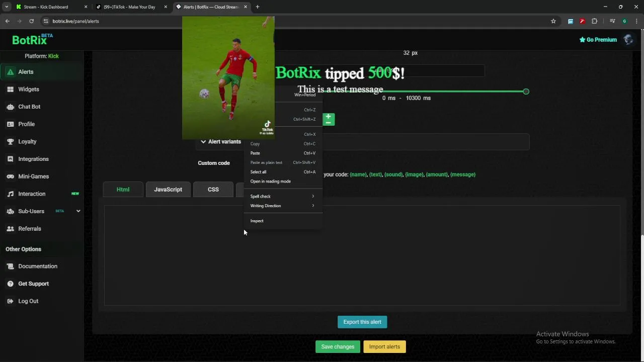Choose Select all from context menu
This screenshot has width=644, height=362.
[283, 172]
